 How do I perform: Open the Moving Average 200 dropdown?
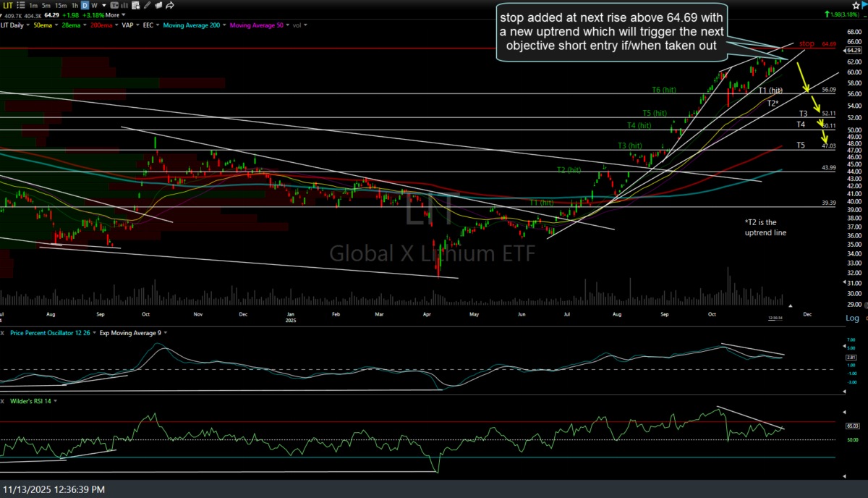coord(224,26)
